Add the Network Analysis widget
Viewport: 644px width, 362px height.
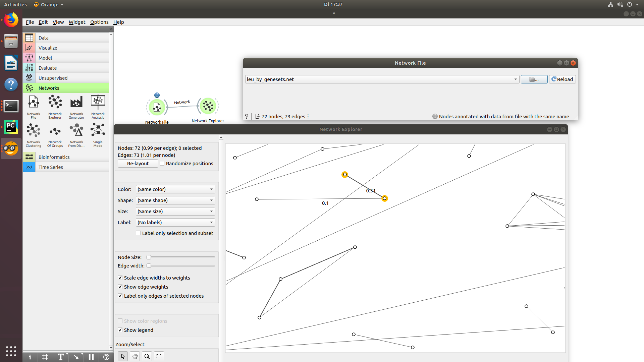pyautogui.click(x=98, y=107)
